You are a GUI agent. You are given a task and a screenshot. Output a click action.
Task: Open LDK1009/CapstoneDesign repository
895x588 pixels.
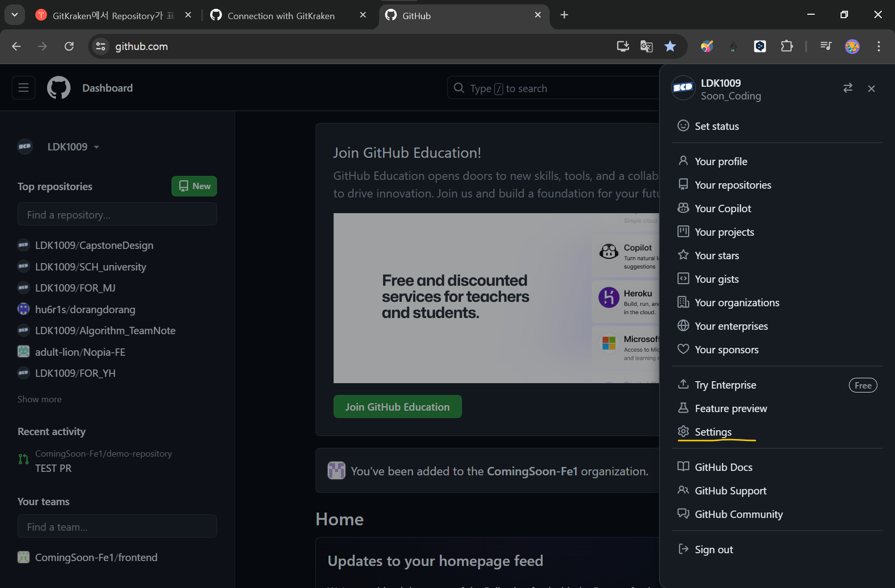click(x=94, y=245)
